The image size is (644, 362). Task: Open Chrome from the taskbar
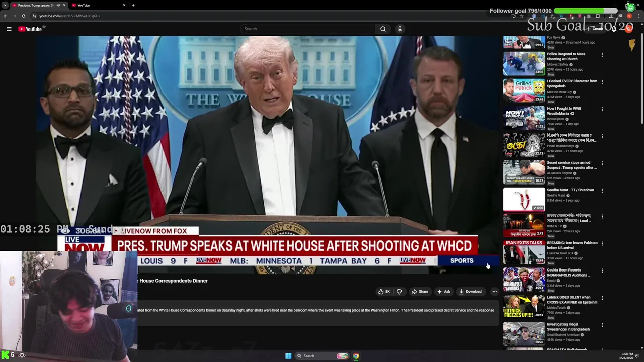[356, 356]
